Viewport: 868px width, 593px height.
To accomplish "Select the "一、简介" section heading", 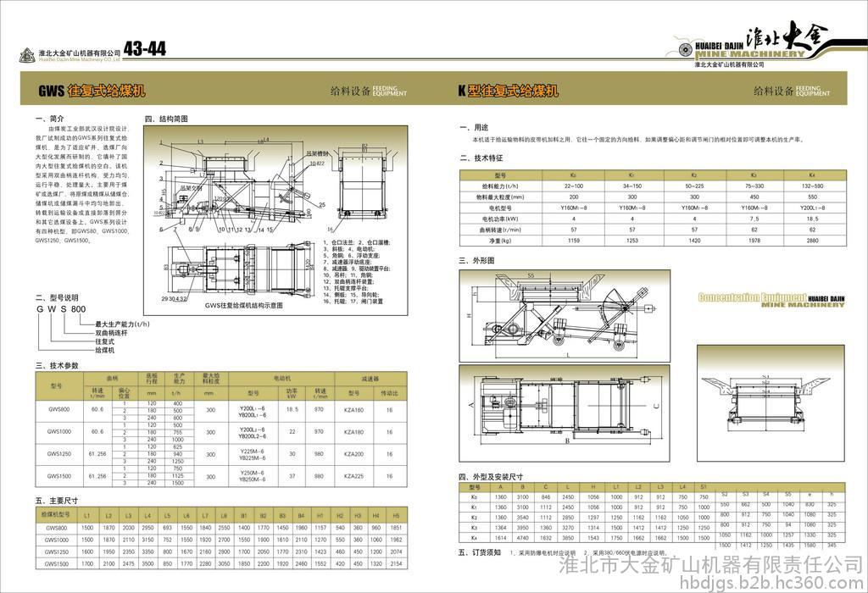I will coord(50,119).
